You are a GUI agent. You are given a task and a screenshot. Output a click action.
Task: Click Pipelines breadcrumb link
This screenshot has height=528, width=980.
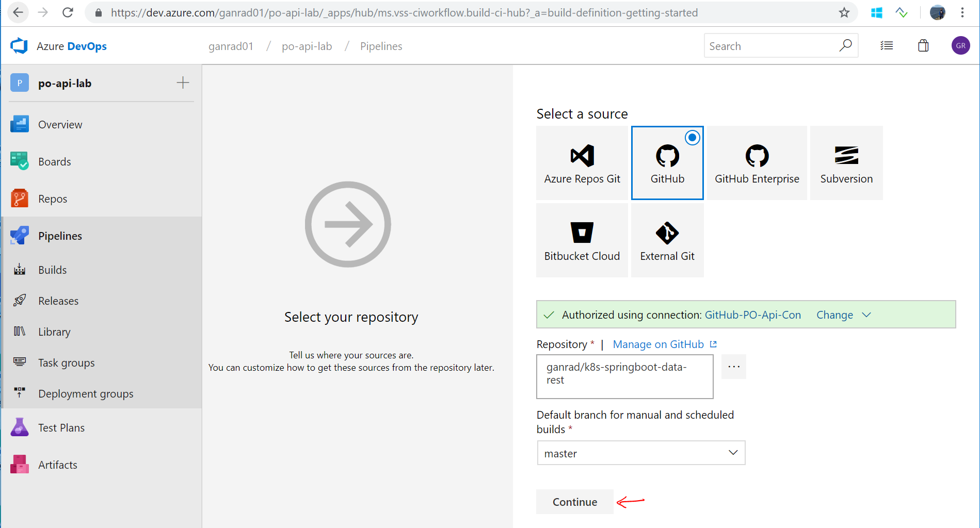381,46
